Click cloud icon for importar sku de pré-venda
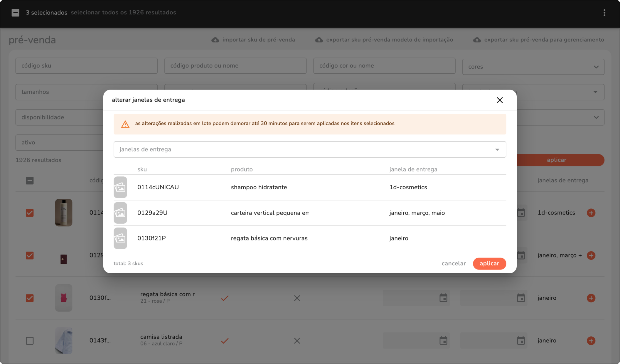 pyautogui.click(x=215, y=40)
